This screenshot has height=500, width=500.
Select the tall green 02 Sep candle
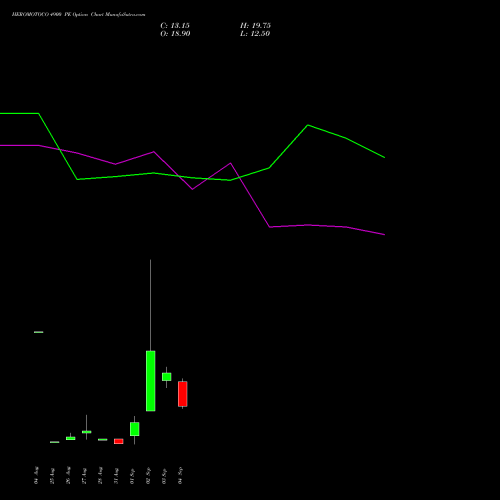tap(151, 381)
